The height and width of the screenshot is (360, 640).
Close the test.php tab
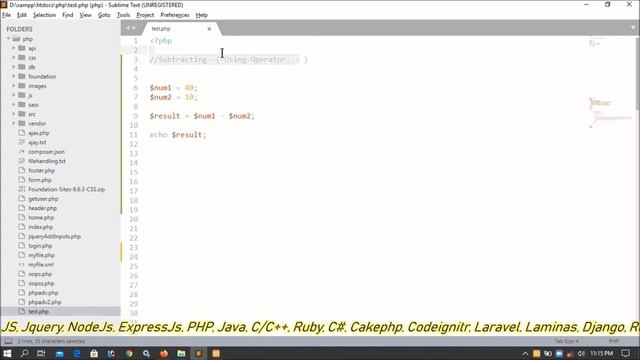coord(209,29)
